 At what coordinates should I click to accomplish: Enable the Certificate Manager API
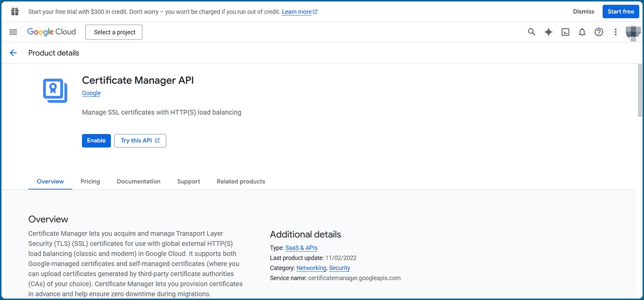pyautogui.click(x=96, y=140)
